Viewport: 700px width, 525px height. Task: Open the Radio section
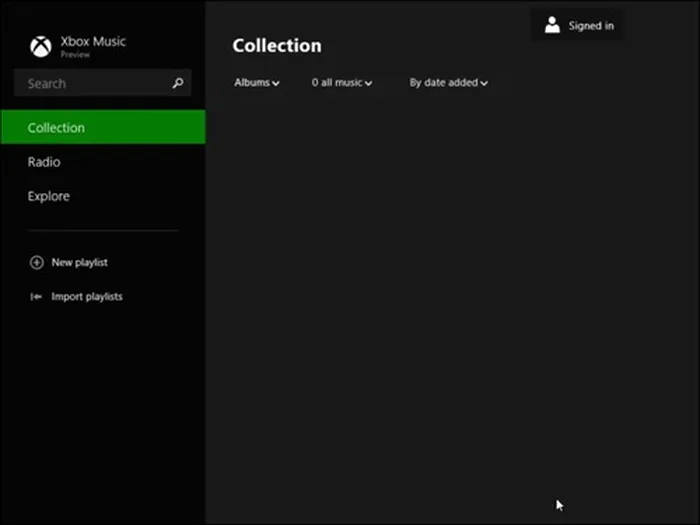pos(44,162)
